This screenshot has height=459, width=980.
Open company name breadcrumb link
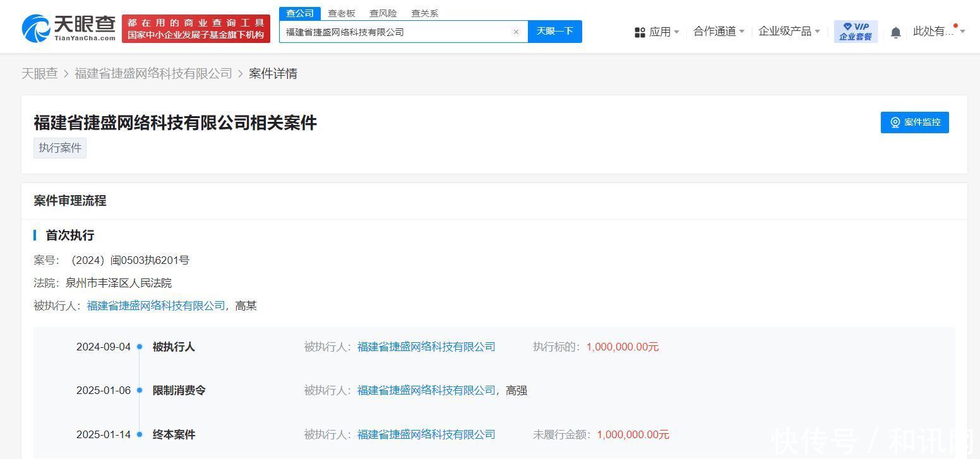click(x=153, y=74)
